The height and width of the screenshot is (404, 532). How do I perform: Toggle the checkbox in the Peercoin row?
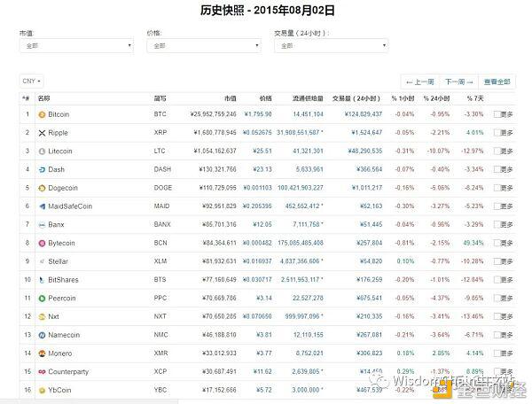(x=497, y=298)
